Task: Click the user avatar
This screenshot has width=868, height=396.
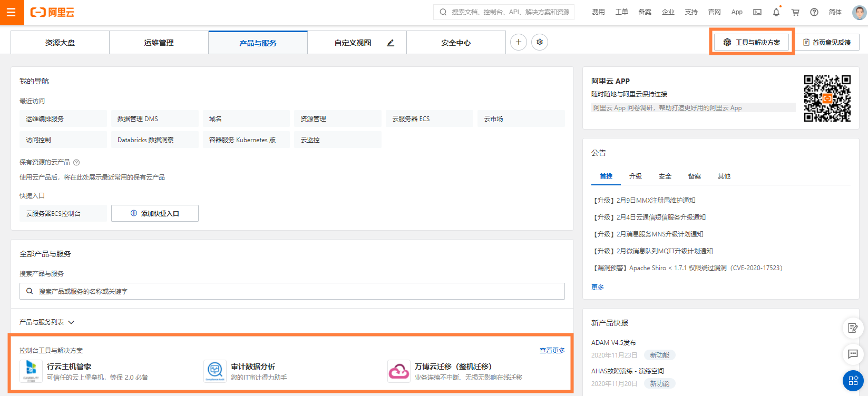Action: (x=860, y=12)
